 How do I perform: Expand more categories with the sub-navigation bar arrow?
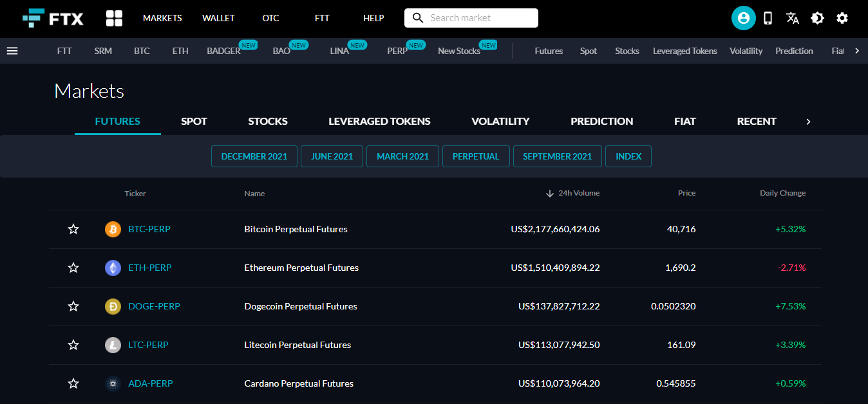(856, 51)
